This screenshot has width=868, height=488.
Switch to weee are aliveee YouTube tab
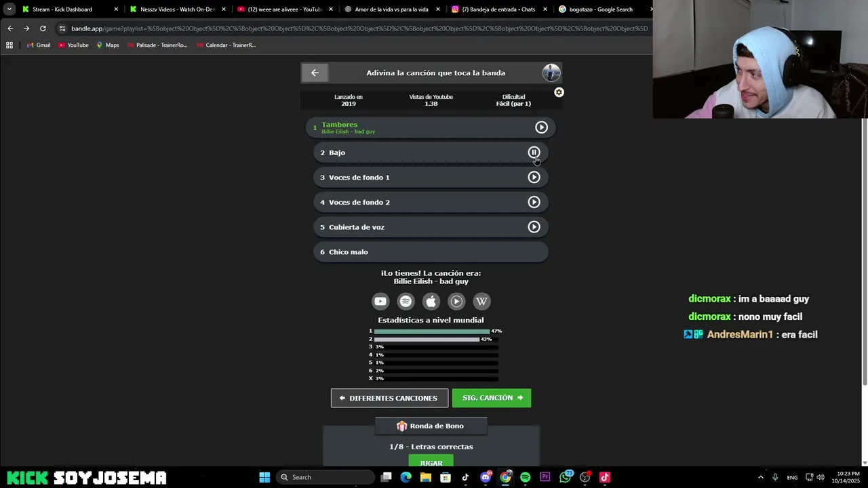[x=284, y=9]
